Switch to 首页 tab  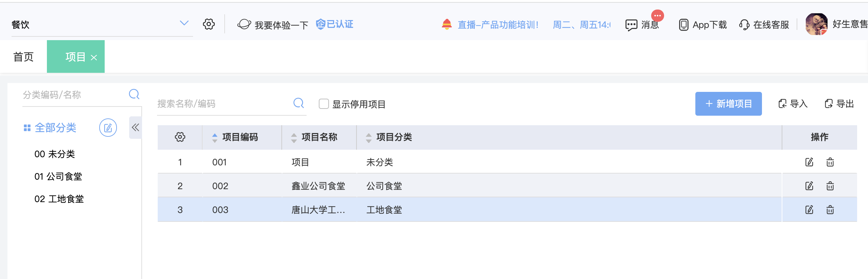pyautogui.click(x=23, y=57)
